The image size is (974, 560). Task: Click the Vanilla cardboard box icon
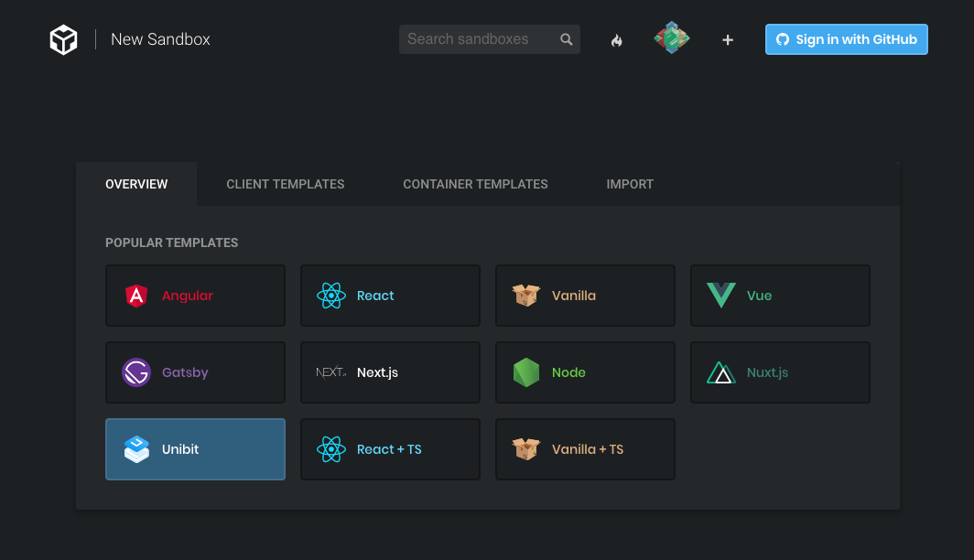[x=526, y=296]
